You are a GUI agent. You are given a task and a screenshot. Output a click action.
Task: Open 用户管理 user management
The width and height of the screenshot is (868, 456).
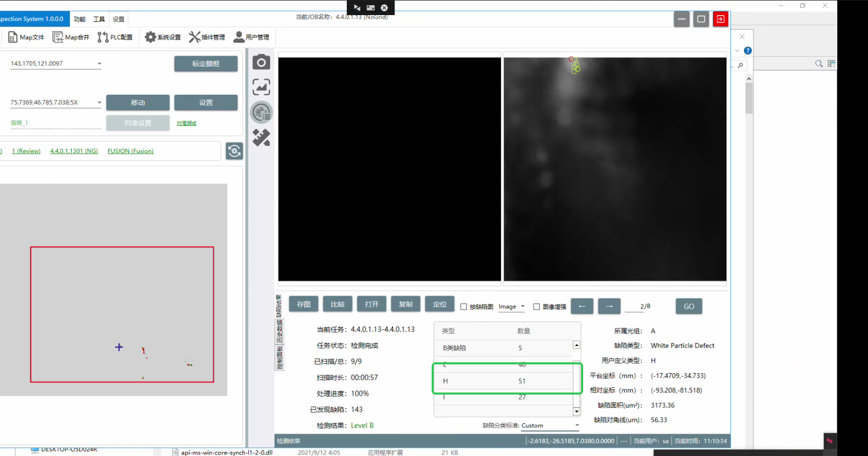251,37
